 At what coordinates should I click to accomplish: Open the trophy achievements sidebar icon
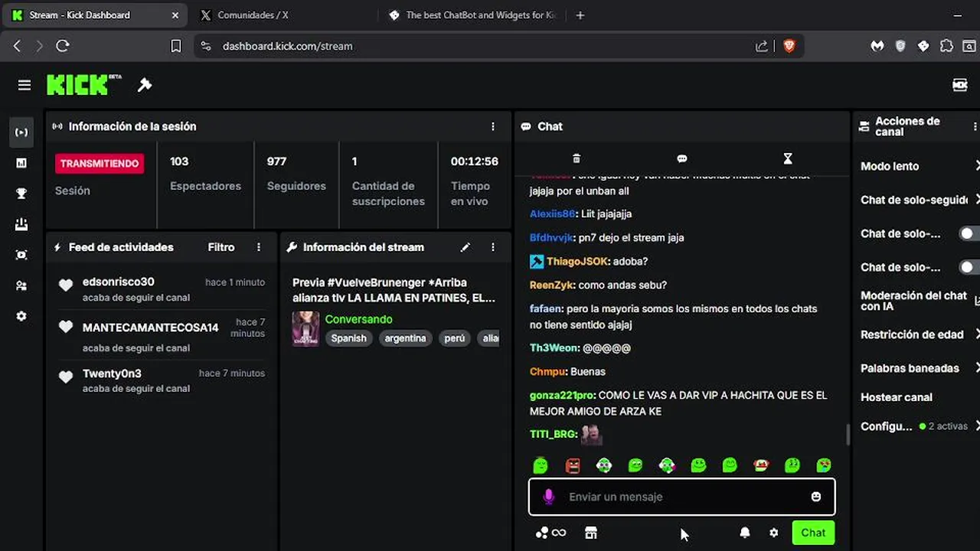point(21,194)
